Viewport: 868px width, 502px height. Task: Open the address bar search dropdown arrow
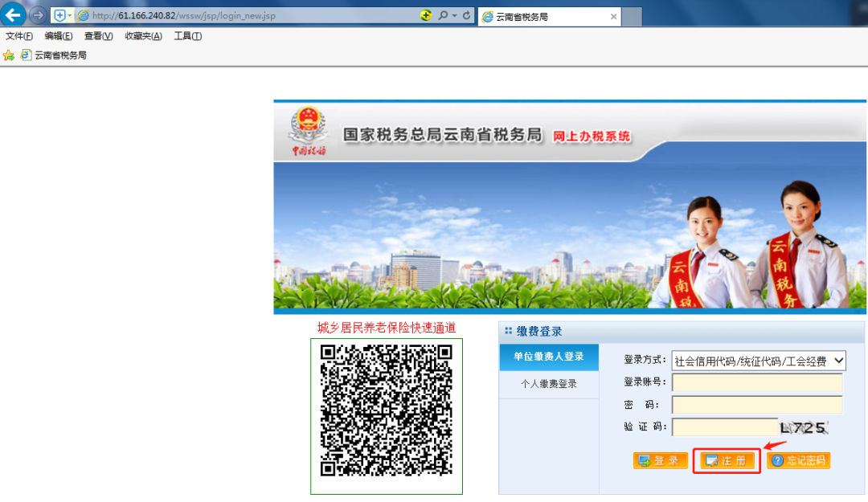(x=454, y=15)
